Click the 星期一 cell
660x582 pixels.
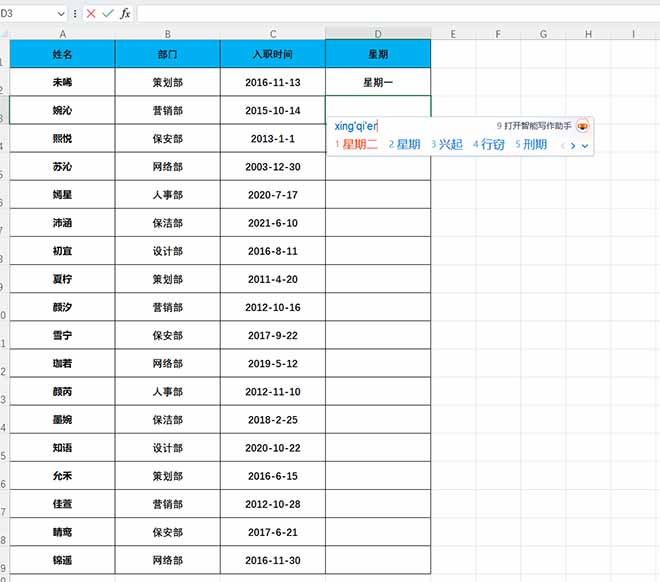pos(378,82)
